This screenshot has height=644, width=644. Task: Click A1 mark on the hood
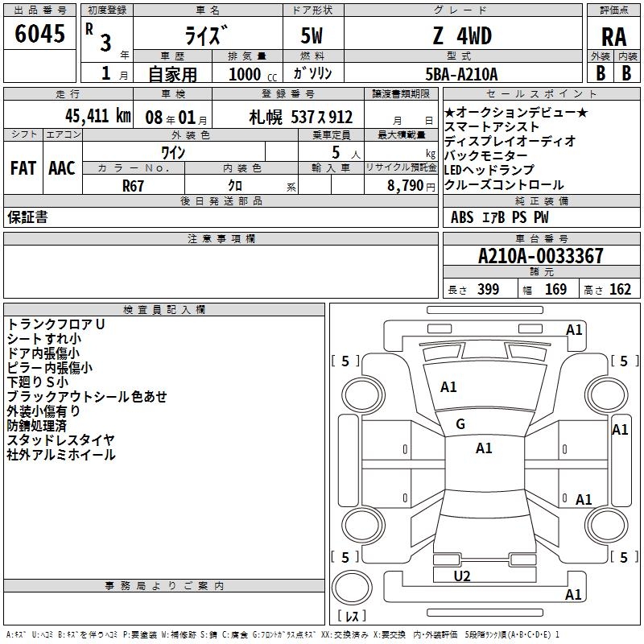coord(448,387)
